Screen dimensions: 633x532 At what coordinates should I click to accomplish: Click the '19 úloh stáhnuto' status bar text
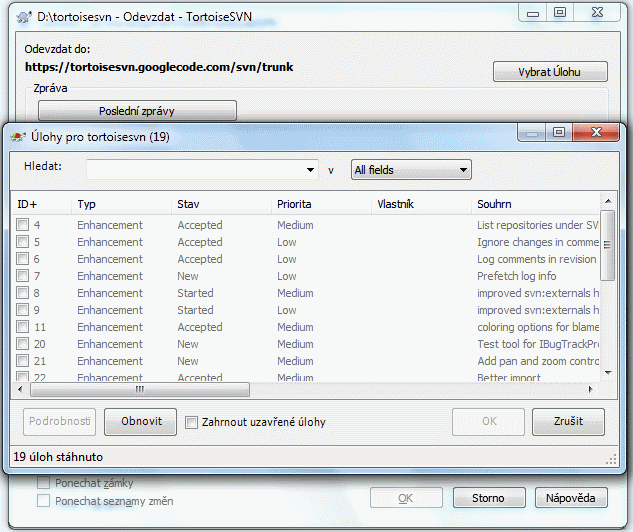click(x=58, y=457)
